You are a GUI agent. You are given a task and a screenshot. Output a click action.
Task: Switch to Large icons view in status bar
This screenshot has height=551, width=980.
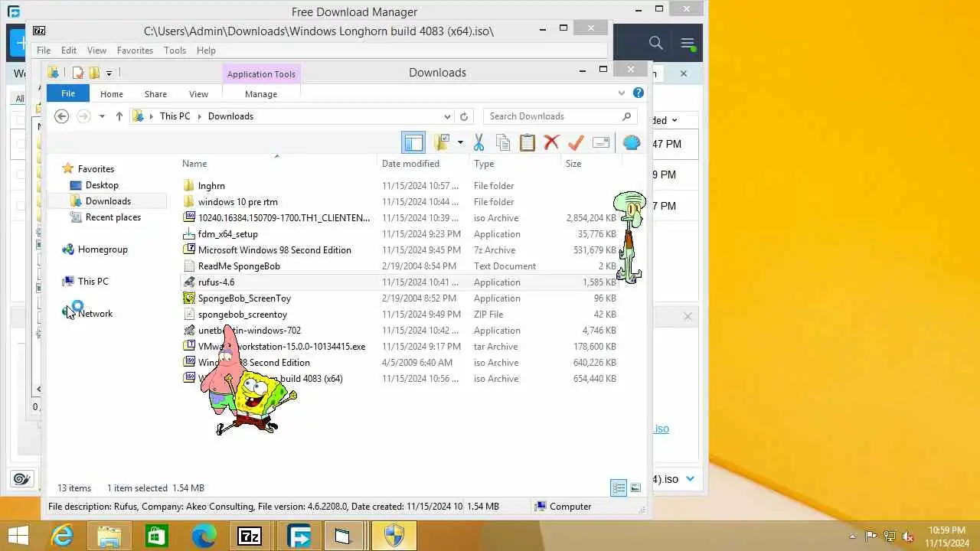pos(635,488)
